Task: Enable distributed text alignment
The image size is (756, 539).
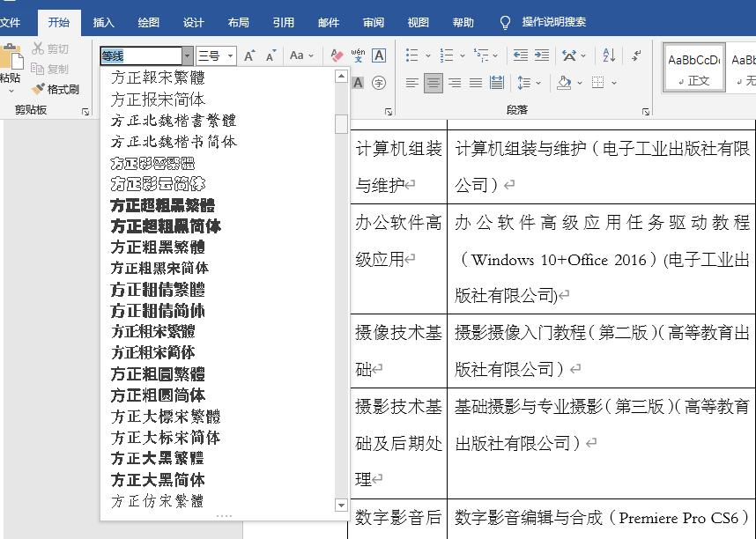Action: [x=498, y=82]
